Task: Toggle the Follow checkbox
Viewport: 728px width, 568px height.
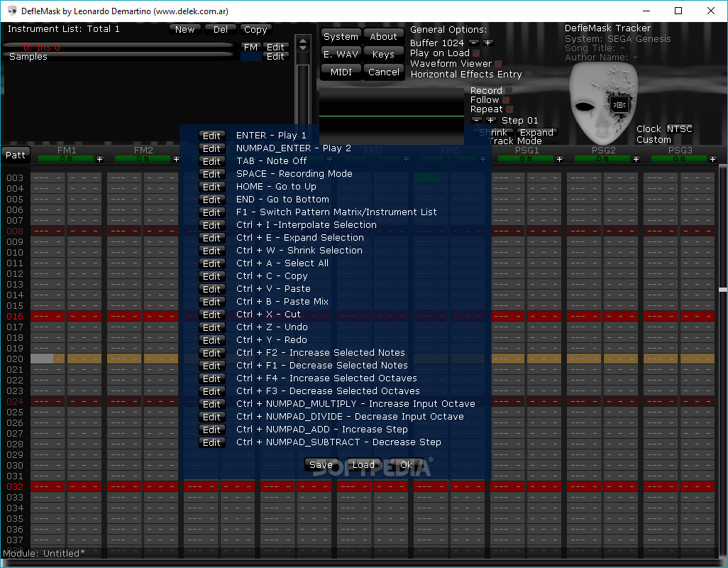Action: 507,100
